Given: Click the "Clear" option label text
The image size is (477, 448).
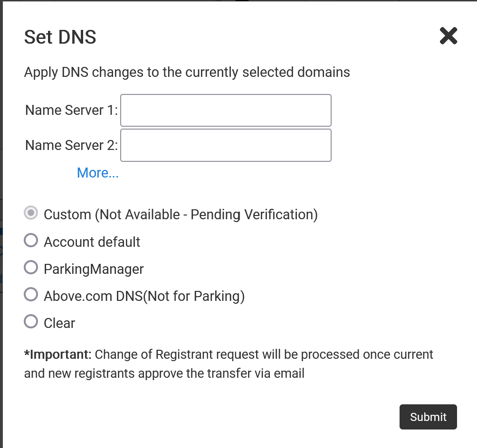Looking at the screenshot, I should click(59, 323).
